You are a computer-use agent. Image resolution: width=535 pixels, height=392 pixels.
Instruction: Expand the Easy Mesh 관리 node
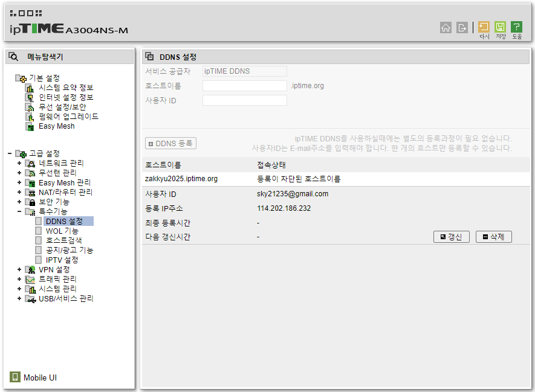[19, 182]
